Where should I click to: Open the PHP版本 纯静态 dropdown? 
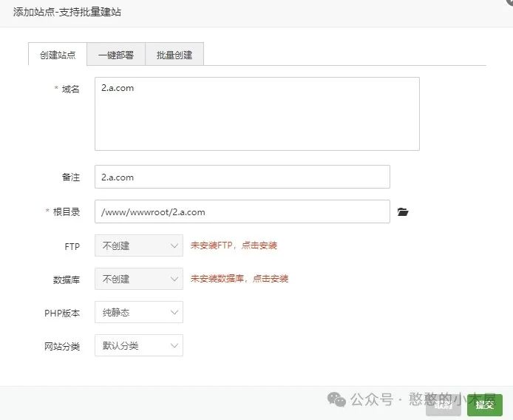point(138,312)
